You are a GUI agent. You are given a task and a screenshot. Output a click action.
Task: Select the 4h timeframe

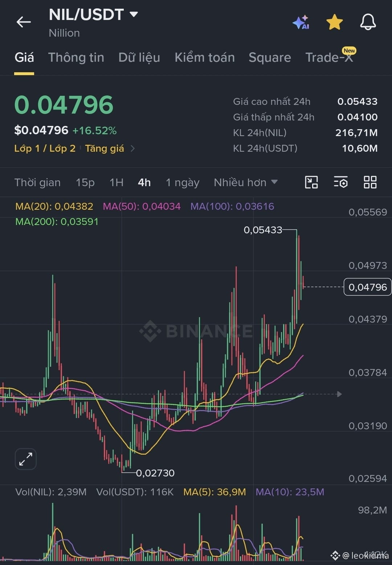[144, 182]
